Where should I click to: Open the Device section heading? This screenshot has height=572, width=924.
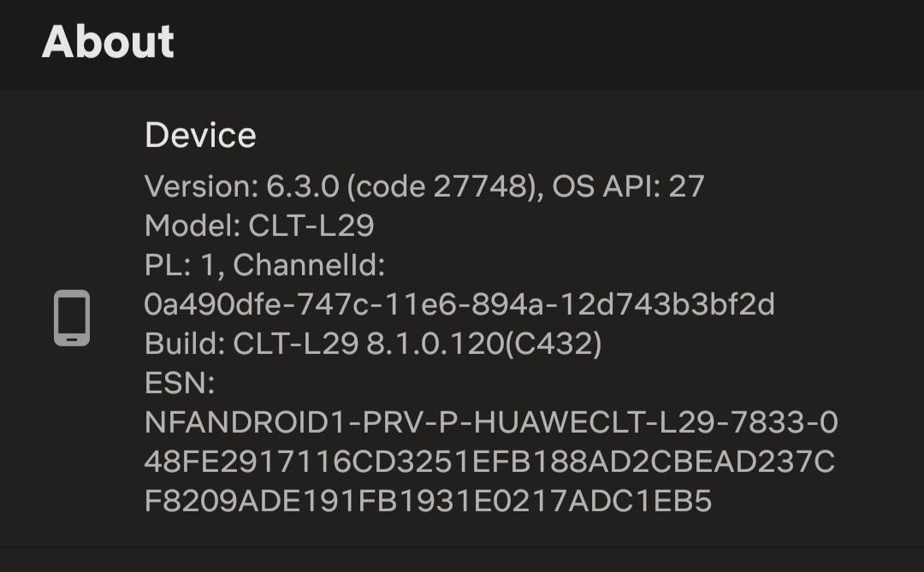pos(200,135)
